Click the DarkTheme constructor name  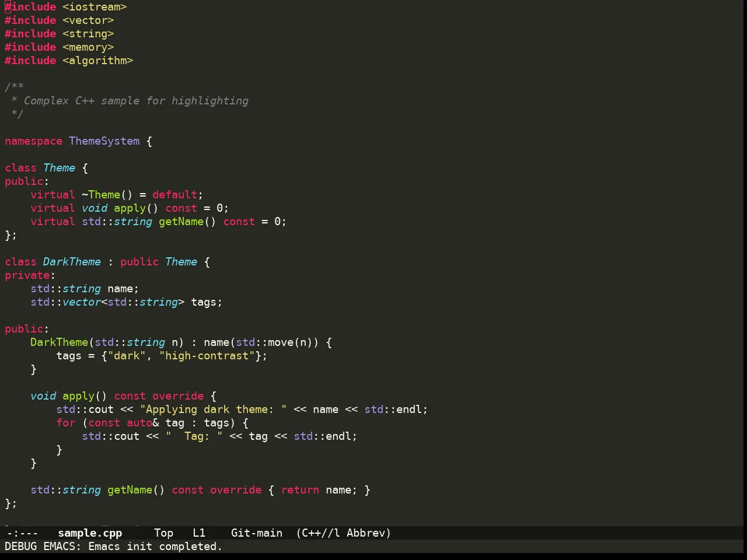coord(60,342)
